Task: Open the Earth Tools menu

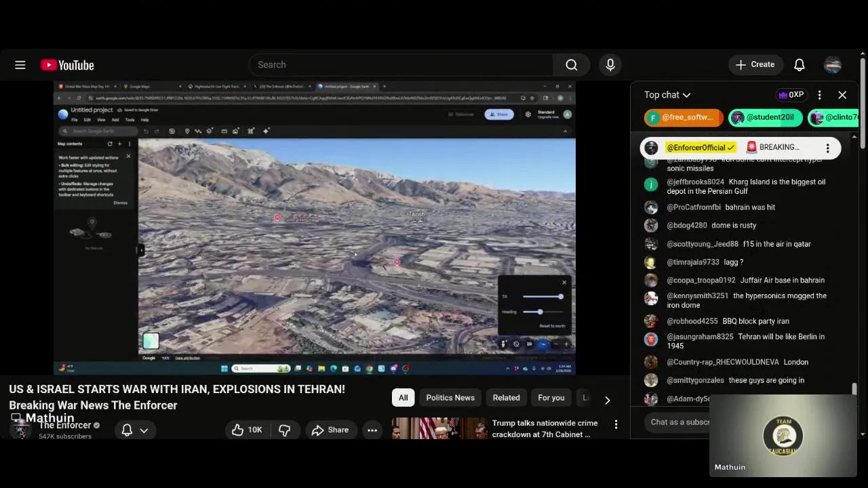Action: tap(130, 120)
